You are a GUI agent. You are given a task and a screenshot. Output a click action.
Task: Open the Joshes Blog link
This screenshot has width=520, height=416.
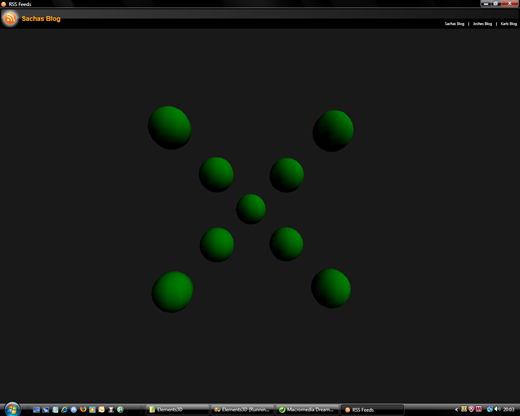[x=482, y=24]
